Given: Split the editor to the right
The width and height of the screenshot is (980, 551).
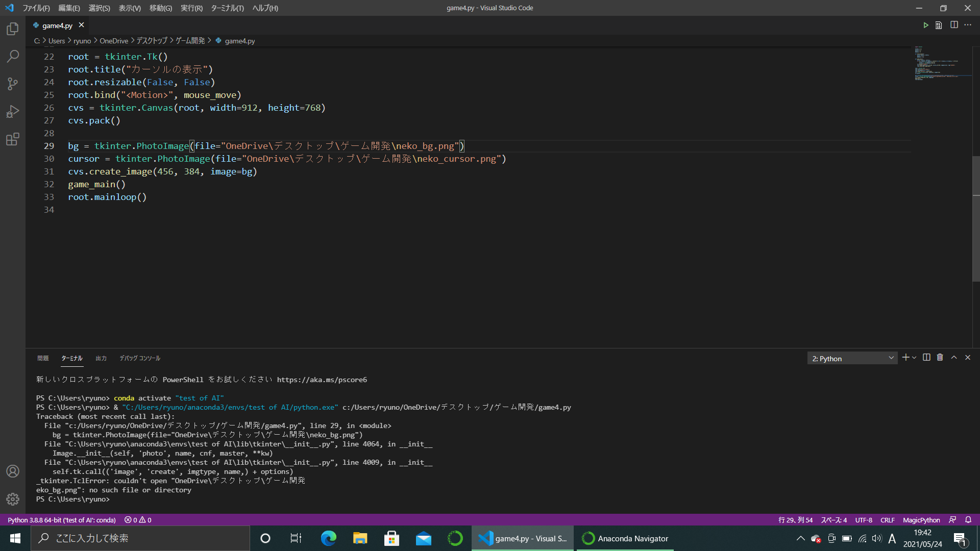Looking at the screenshot, I should pos(954,25).
